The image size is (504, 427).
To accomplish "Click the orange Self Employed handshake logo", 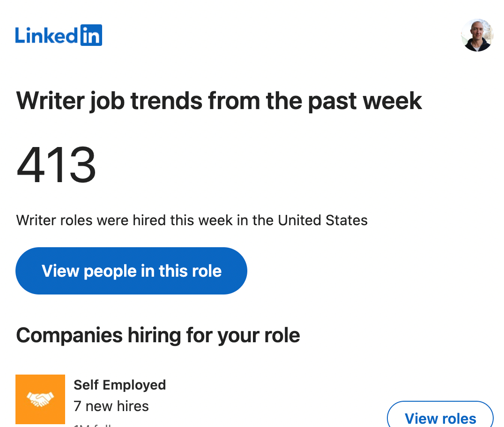I will [40, 399].
